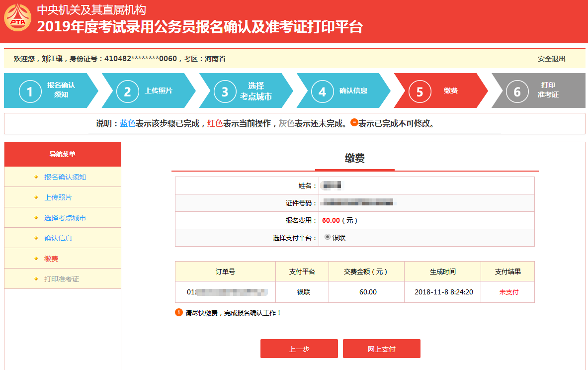Click step 5 circle 缴费

pyautogui.click(x=420, y=91)
